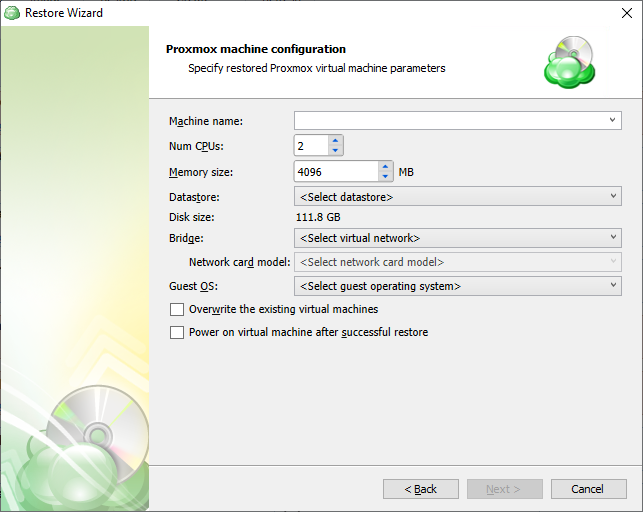Cancel the restore wizard
643x512 pixels.
coord(588,489)
